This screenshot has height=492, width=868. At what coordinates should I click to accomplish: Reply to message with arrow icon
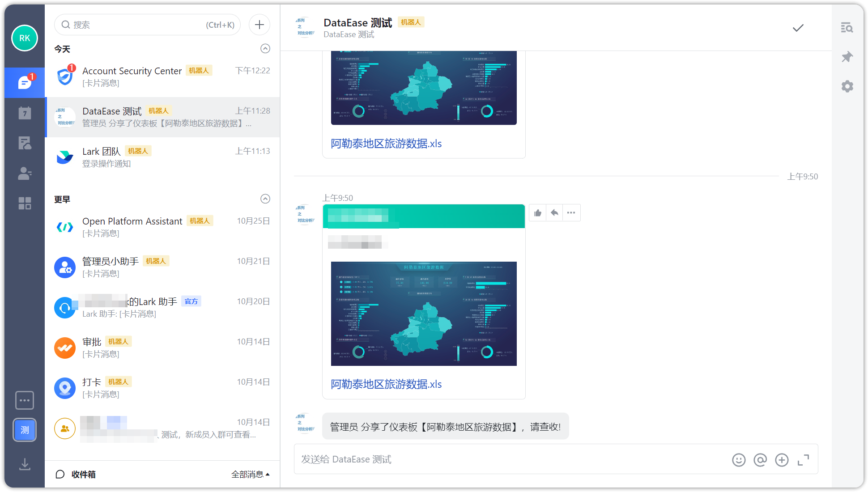tap(554, 213)
